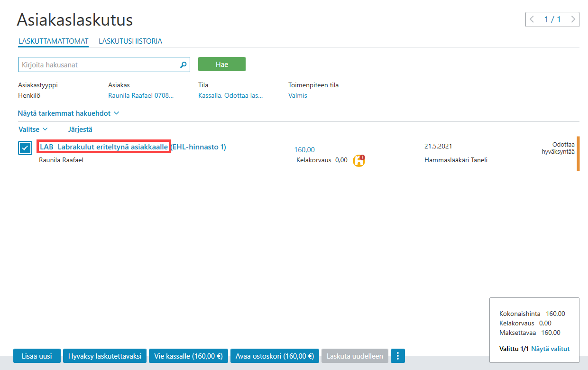Click the green Hae button
The image size is (588, 370).
[222, 64]
